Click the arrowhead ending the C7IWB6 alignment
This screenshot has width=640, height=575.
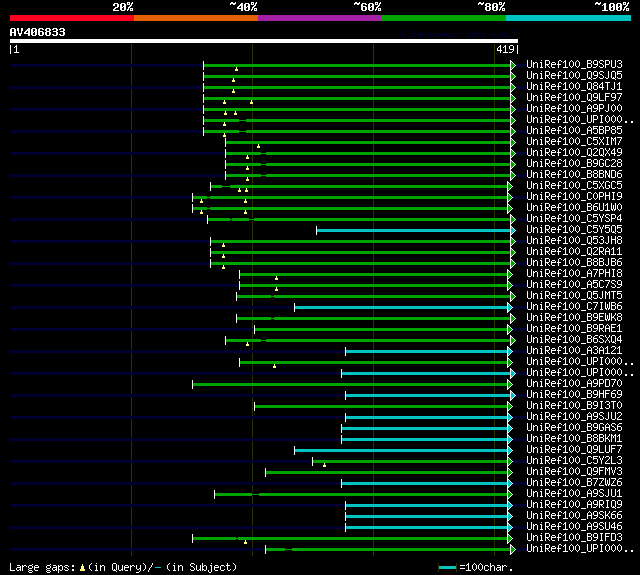click(x=510, y=307)
